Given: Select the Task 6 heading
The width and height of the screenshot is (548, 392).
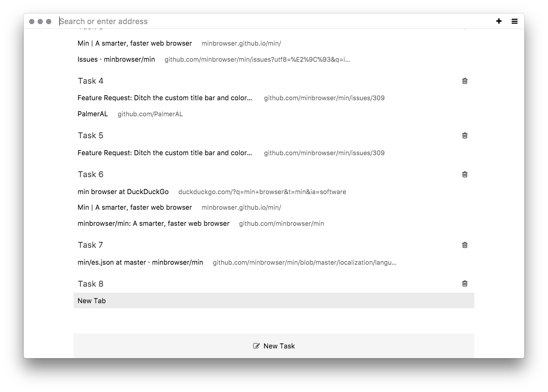Looking at the screenshot, I should coord(91,174).
